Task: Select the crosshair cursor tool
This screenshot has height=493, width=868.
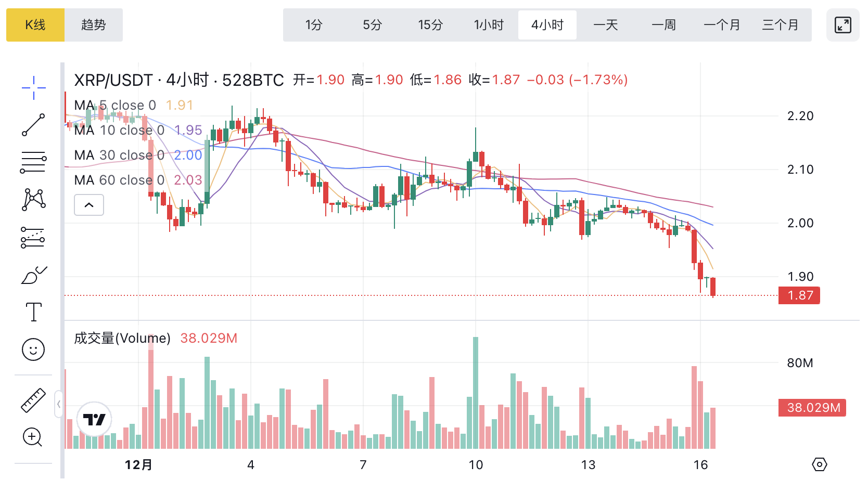Action: (33, 88)
